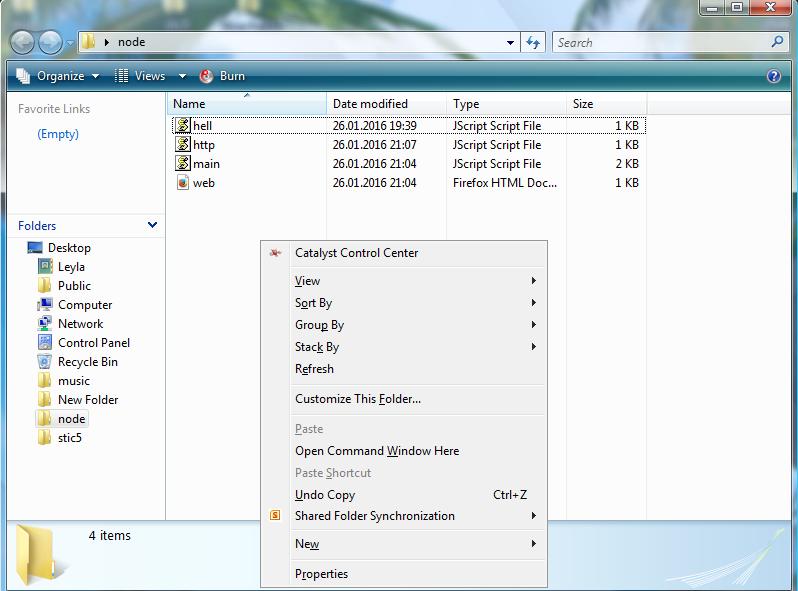The width and height of the screenshot is (798, 591).
Task: Select Desktop in the folder tree
Action: [69, 248]
